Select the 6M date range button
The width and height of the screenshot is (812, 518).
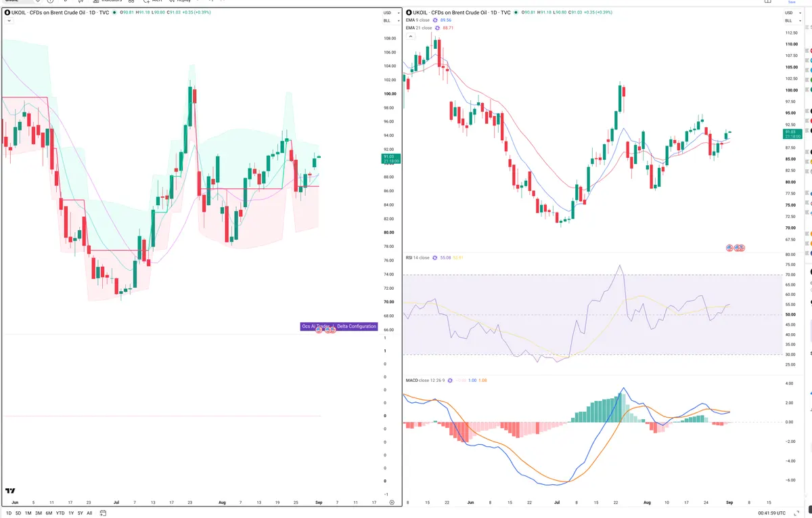(x=49, y=513)
